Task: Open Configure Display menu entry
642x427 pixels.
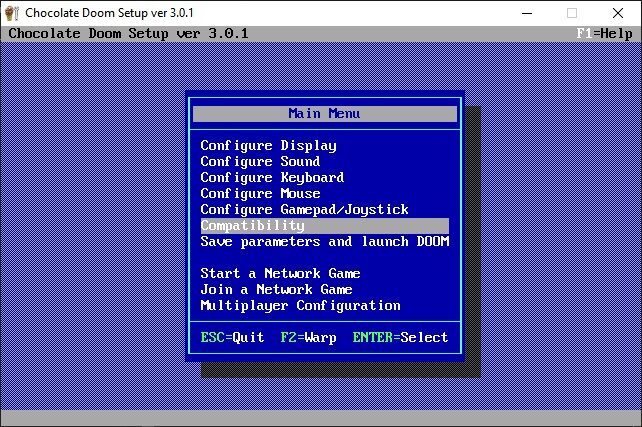Action: point(269,146)
